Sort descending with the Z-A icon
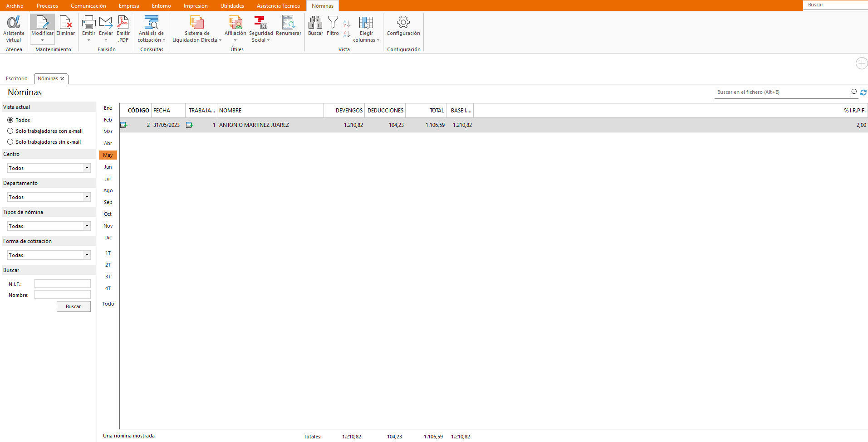The image size is (868, 442). click(x=347, y=34)
